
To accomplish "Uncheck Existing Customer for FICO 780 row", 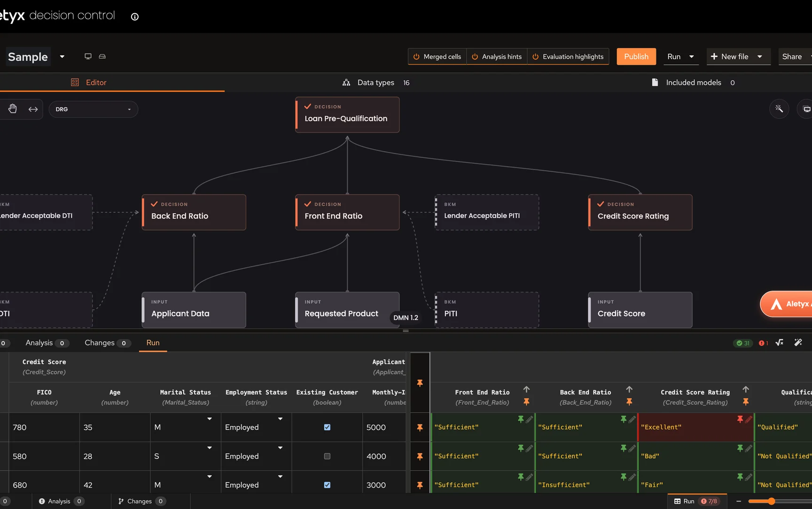I will coord(327,427).
